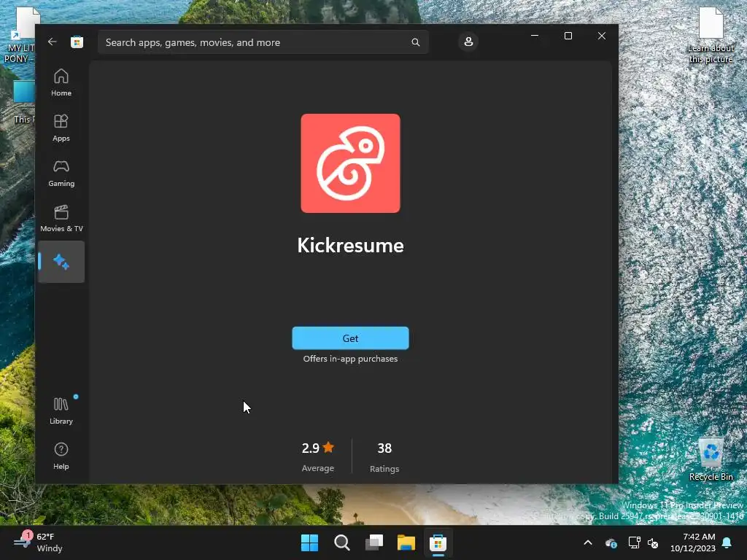747x560 pixels.
Task: Click the Microsoft Store logo icon
Action: click(x=77, y=42)
